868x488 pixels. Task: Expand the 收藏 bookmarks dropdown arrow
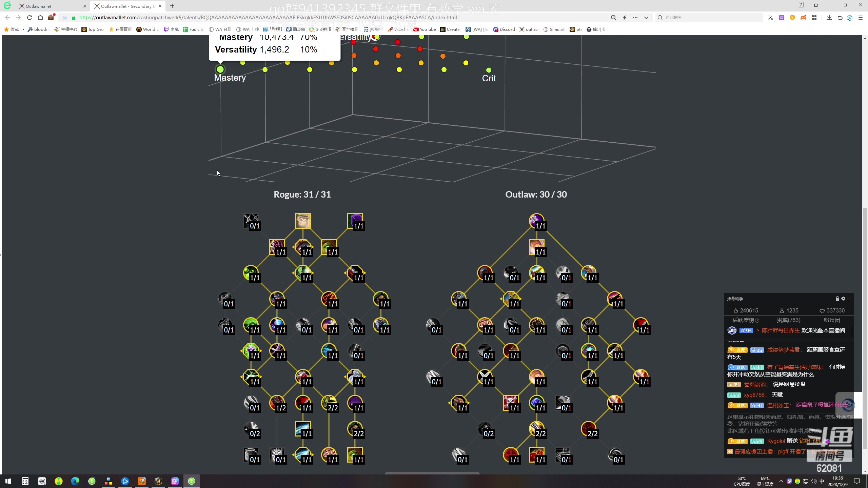click(x=23, y=29)
